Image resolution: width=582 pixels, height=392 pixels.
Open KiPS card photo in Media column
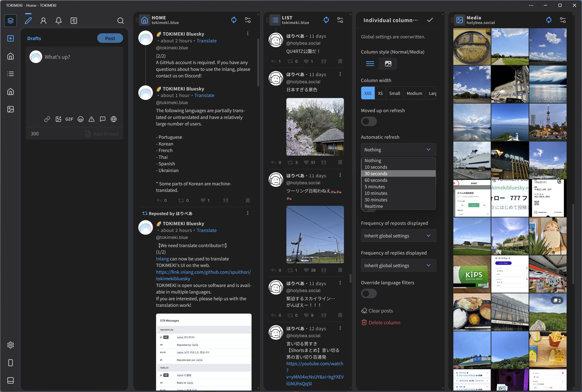472,274
